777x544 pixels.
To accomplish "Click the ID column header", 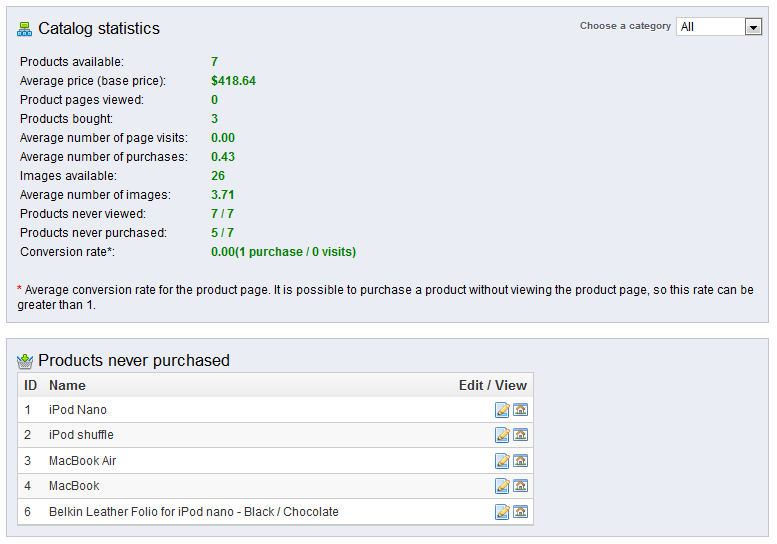I will (x=30, y=385).
